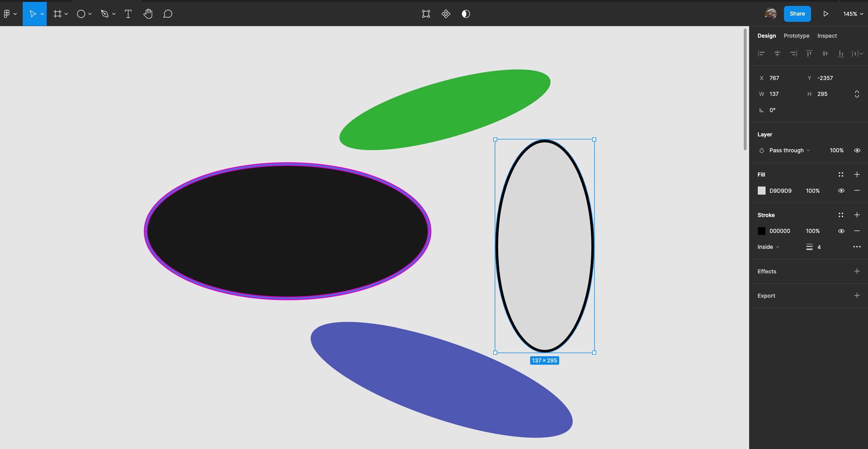Open the Figma main menu

[x=7, y=14]
